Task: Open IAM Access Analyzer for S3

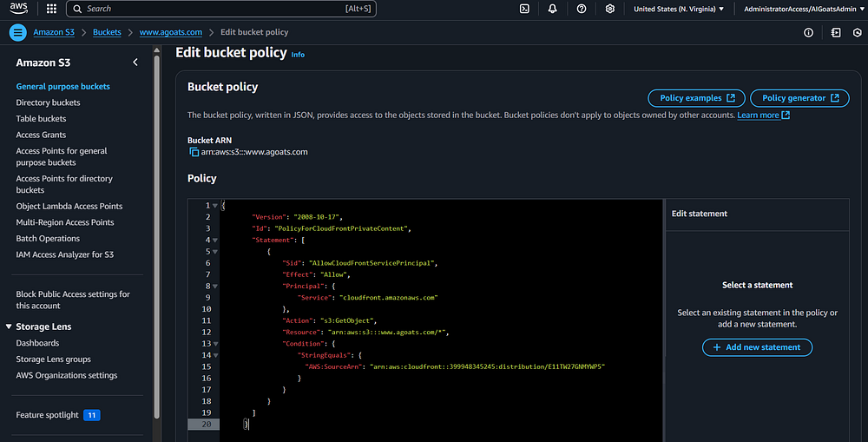Action: 65,254
